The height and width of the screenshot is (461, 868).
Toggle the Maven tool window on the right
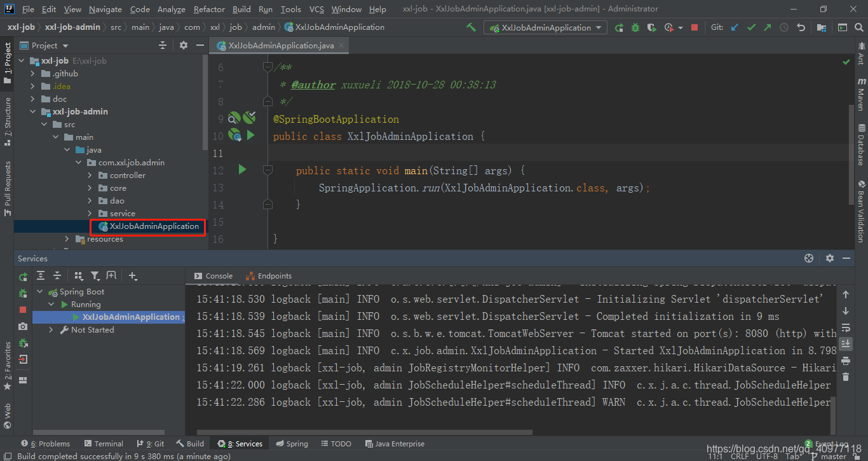[861, 94]
